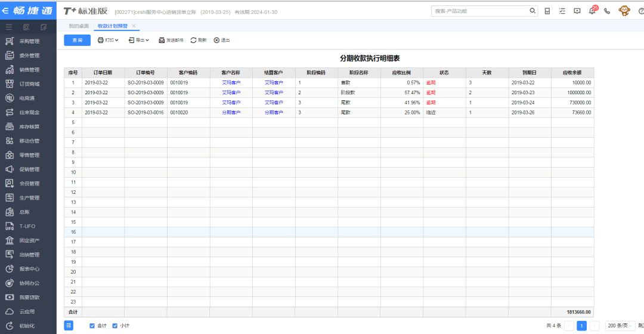Select 销售管理 in the sidebar menu
The width and height of the screenshot is (644, 334).
(x=29, y=70)
